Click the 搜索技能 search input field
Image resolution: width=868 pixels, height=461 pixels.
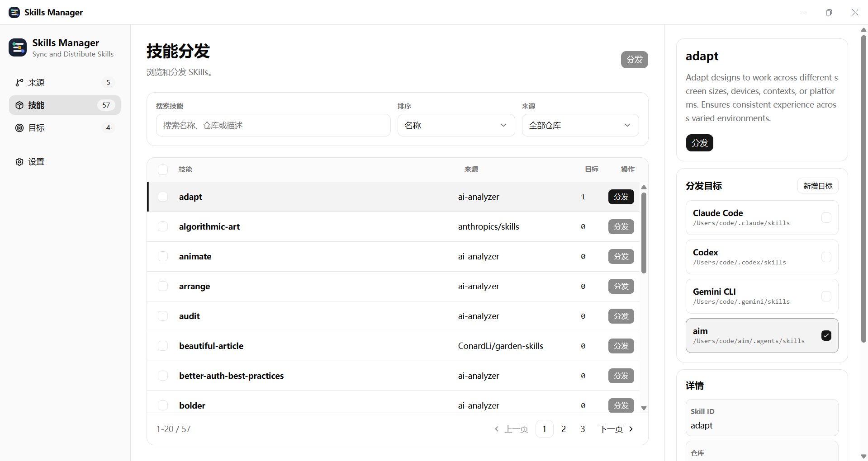click(x=273, y=125)
